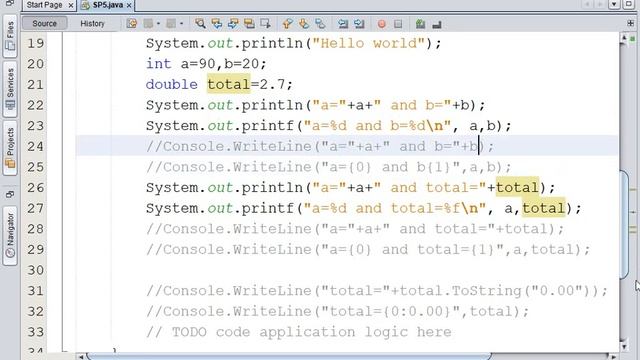This screenshot has width=640, height=360.
Task: Start Macro Recording with red circle icon
Action: tap(382, 24)
